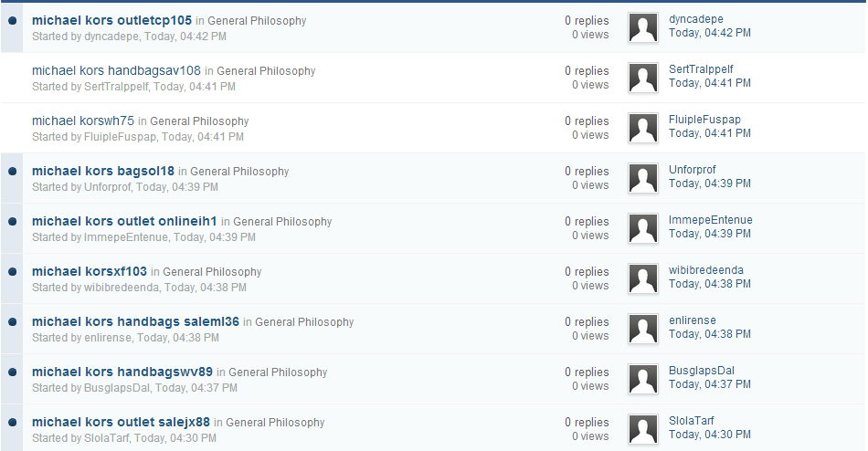The width and height of the screenshot is (868, 451).
Task: Click unread dot next to michael kors korsxf103
Action: pos(12,271)
